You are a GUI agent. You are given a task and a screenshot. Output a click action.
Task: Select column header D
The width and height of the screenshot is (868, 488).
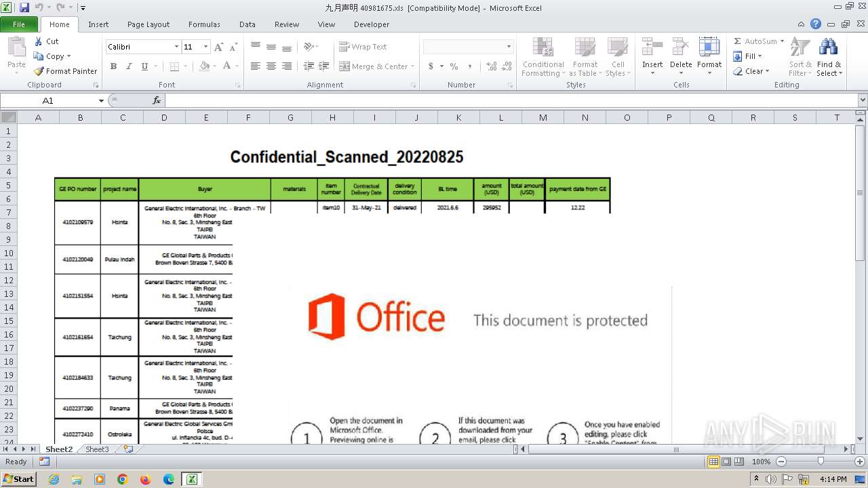(164, 117)
